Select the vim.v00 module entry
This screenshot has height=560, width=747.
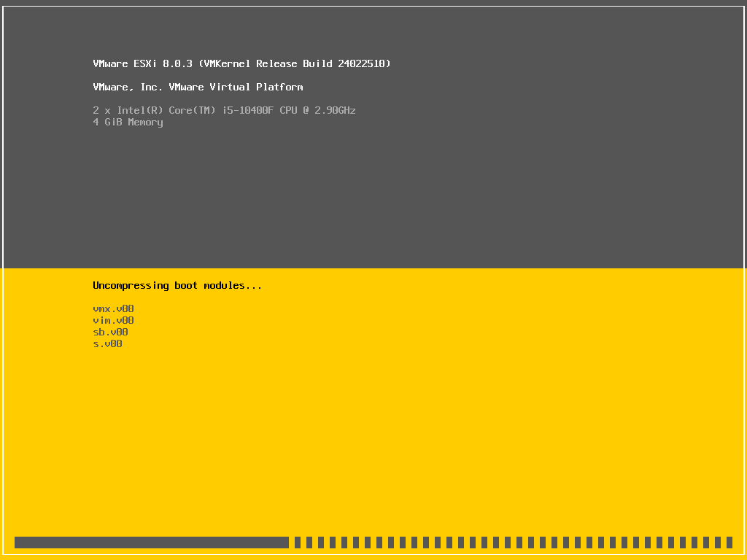(112, 320)
